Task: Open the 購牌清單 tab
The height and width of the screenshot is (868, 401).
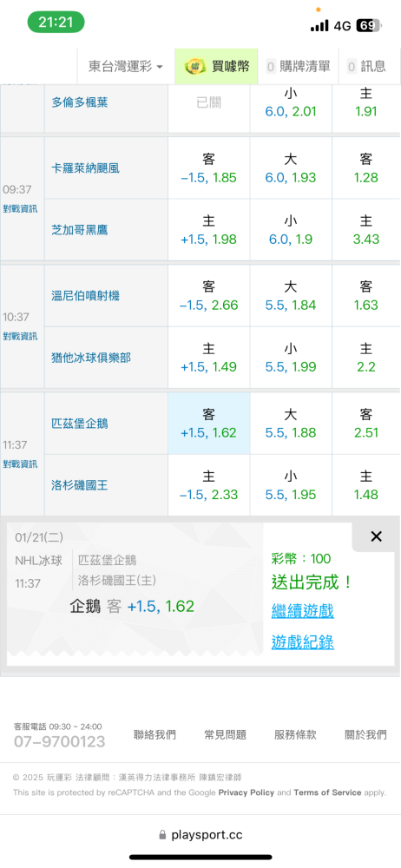Action: click(299, 67)
